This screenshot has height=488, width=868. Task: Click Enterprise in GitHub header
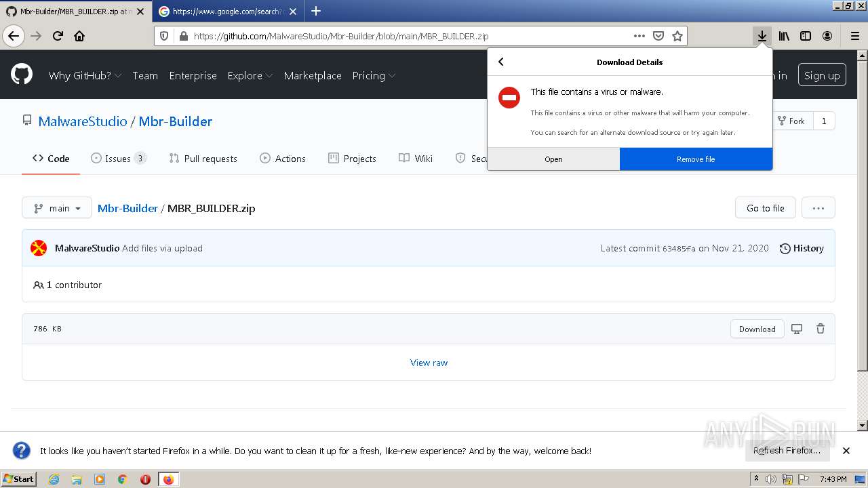pos(193,75)
